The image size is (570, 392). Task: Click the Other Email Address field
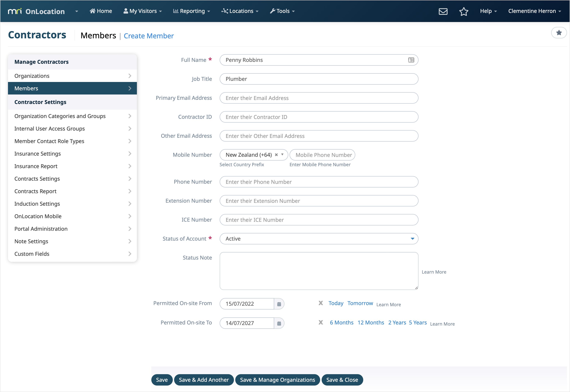pyautogui.click(x=319, y=136)
